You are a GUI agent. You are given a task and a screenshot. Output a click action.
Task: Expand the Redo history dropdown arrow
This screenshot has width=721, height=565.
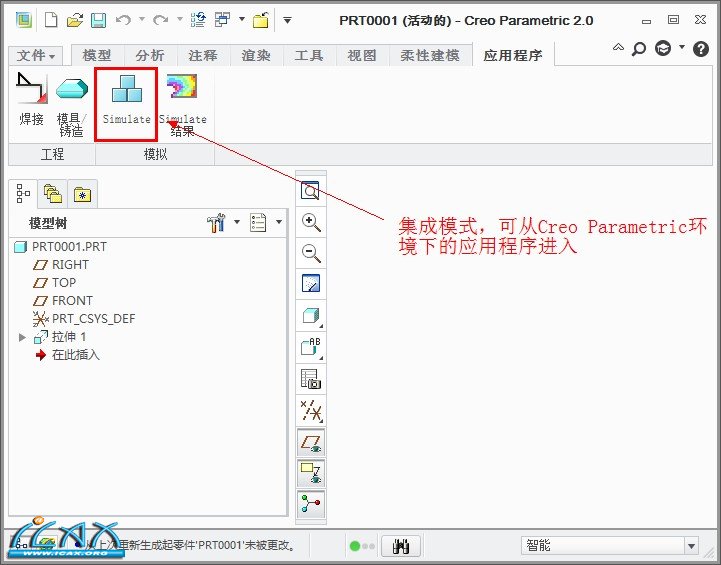click(180, 19)
